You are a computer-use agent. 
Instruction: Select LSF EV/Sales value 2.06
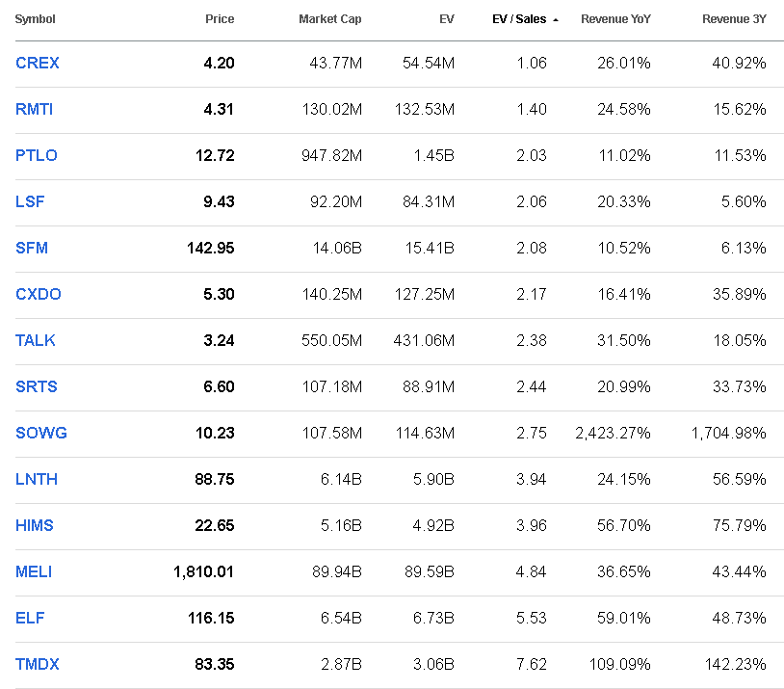point(532,201)
